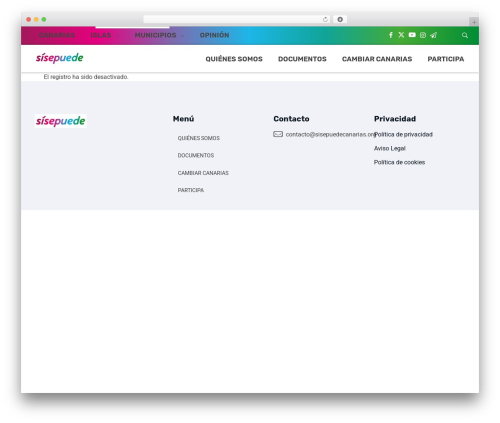Viewport: 500px width, 423px height.
Task: Open the X (Twitter) social icon
Action: tap(401, 35)
